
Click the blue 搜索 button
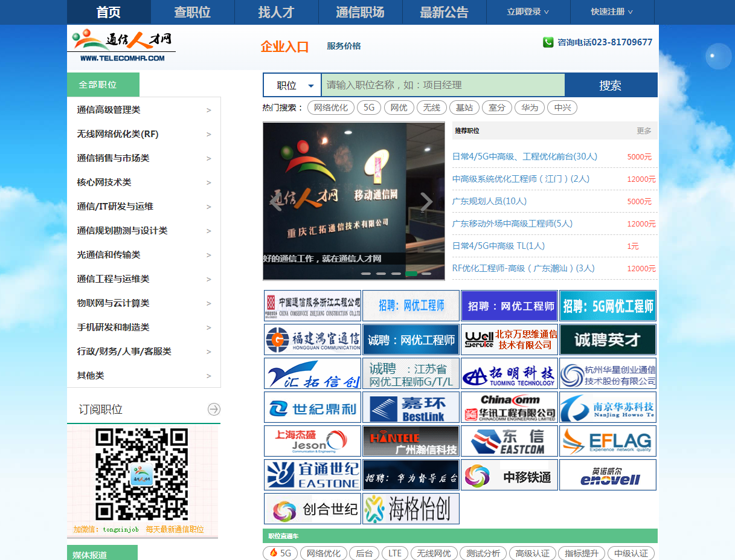(611, 85)
